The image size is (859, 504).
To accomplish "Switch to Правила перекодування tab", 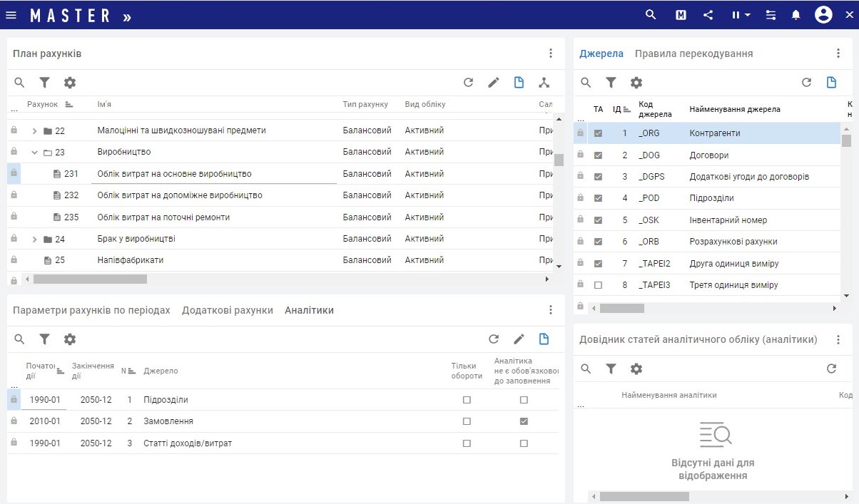I will click(x=693, y=53).
